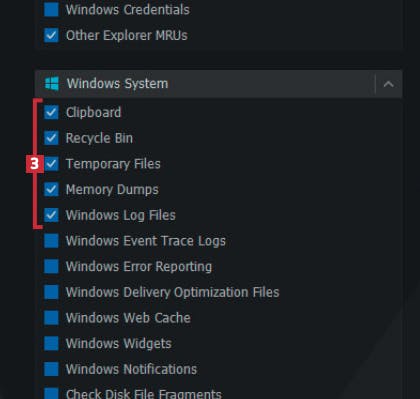Image resolution: width=420 pixels, height=399 pixels.
Task: Select the Temporary Files label text
Action: [x=113, y=164]
